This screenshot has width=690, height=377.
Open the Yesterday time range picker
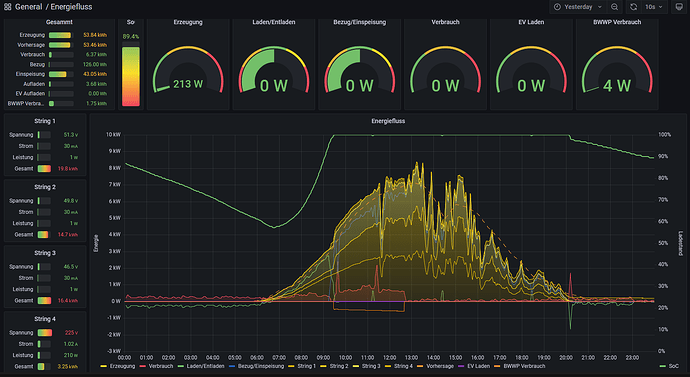[x=577, y=7]
